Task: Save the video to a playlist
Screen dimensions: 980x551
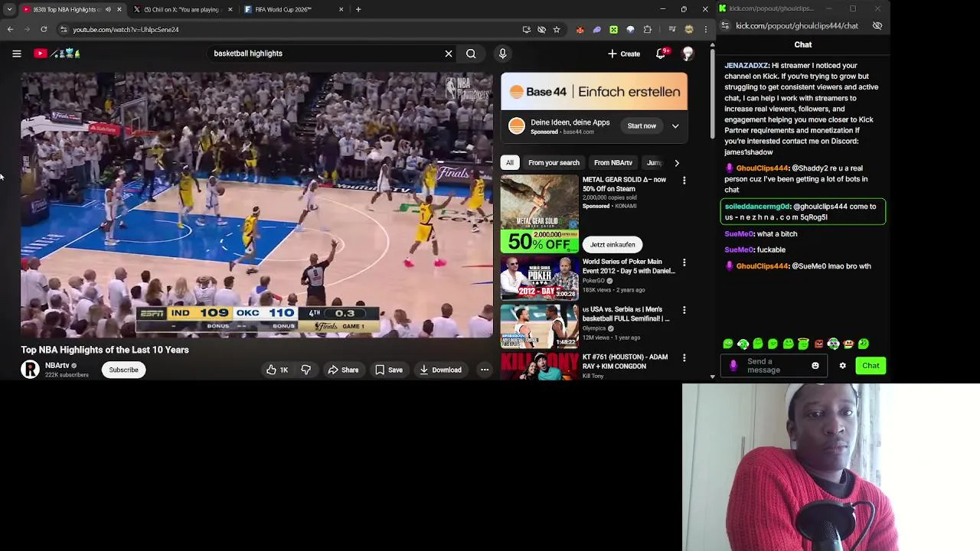Action: tap(389, 370)
